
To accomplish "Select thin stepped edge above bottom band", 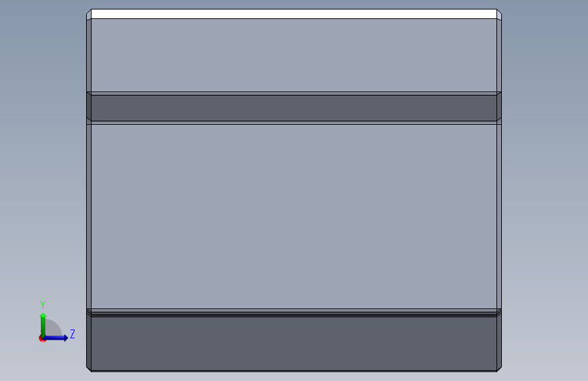I will point(294,313).
